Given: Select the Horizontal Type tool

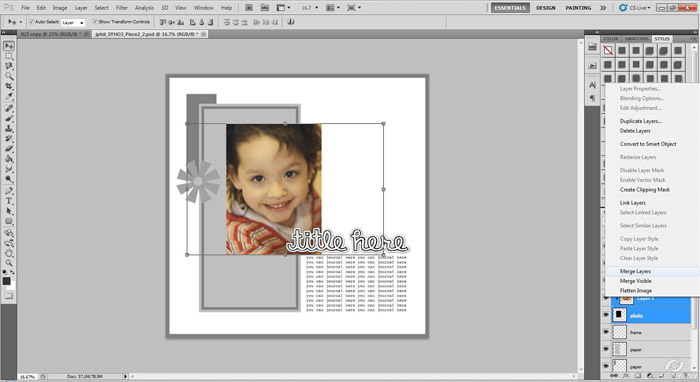Looking at the screenshot, I should pyautogui.click(x=8, y=201).
